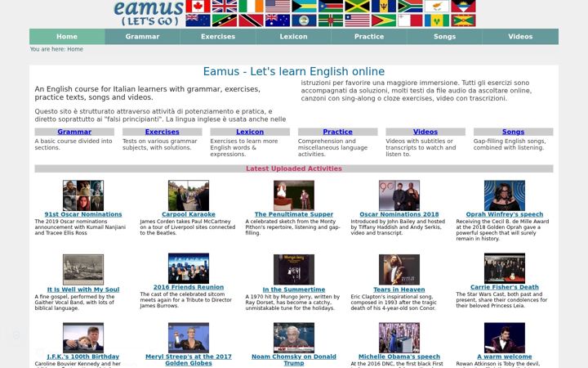
Task: Follow the Grammar section heading link
Action: click(x=74, y=132)
